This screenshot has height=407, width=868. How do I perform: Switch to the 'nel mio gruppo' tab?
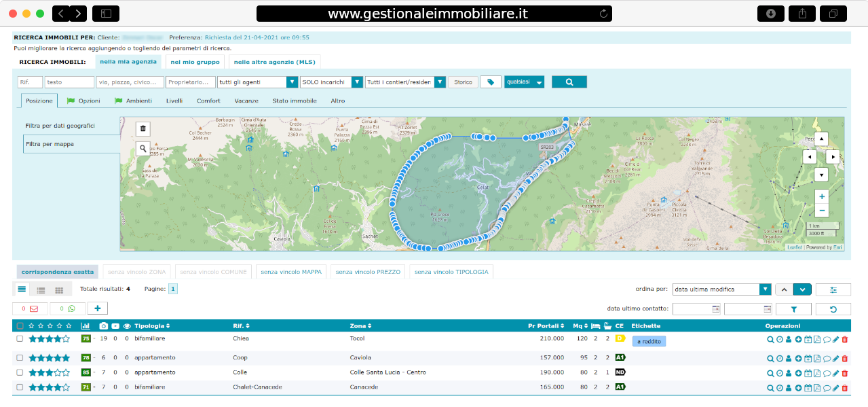click(x=195, y=61)
